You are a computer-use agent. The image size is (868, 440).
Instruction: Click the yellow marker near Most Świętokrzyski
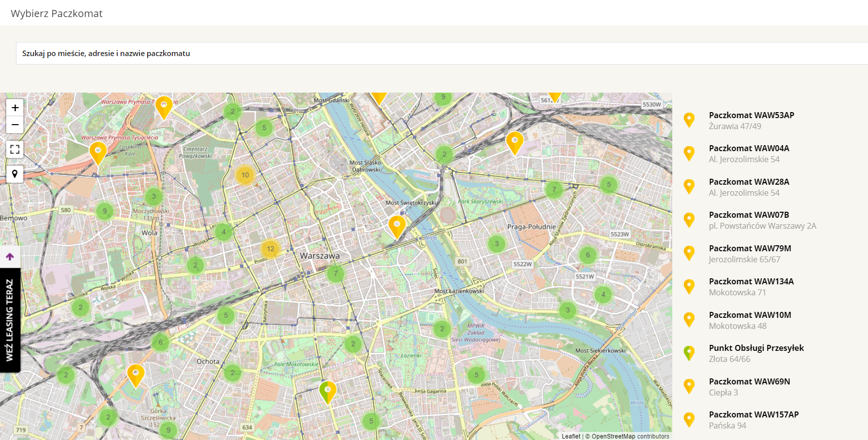[397, 226]
